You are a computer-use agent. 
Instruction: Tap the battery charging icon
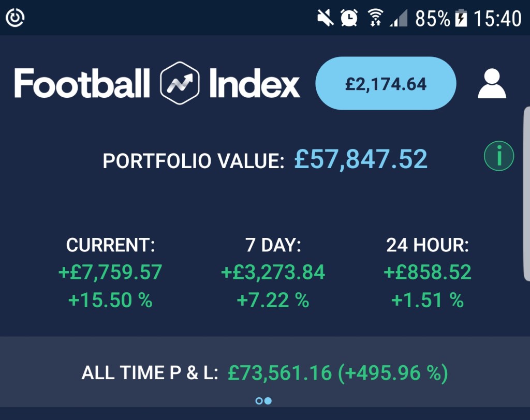tap(461, 19)
